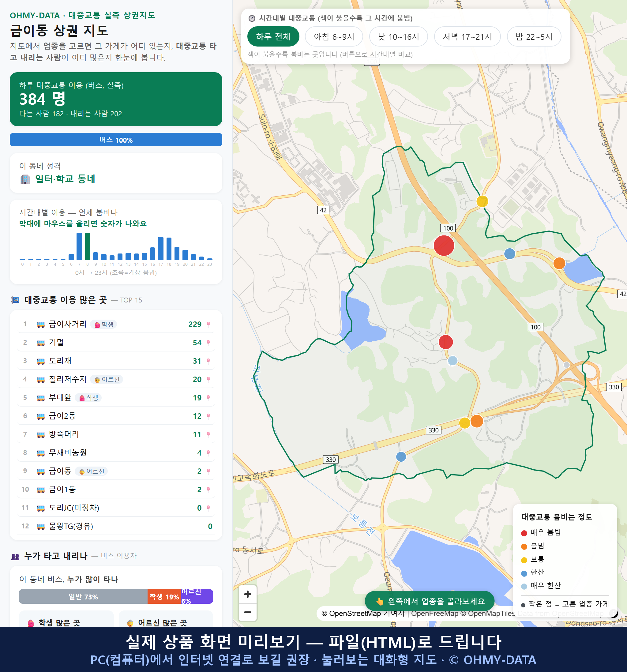
Task: Click the 매우 붐빔 red legend swatch
Action: click(524, 533)
